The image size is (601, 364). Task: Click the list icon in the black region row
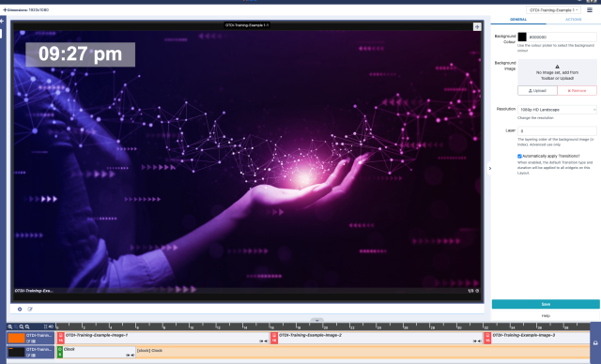(x=34, y=356)
